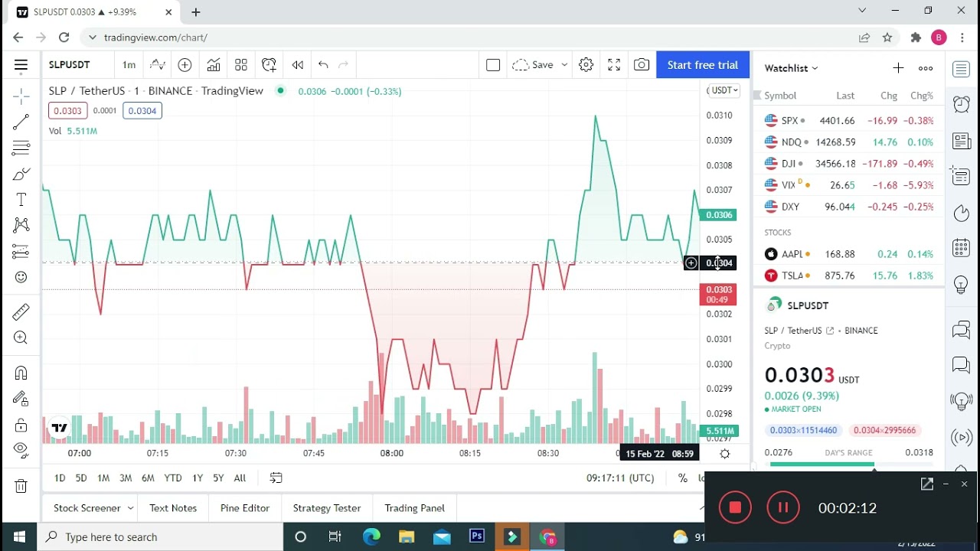Viewport: 980px width, 551px height.
Task: Open the indicators and strategies panel
Action: click(213, 65)
